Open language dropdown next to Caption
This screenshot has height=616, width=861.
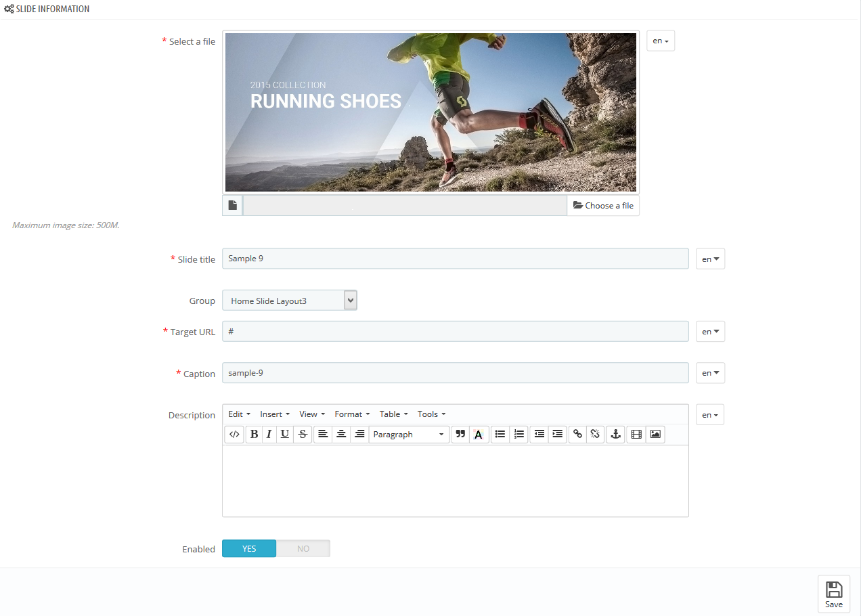(x=711, y=373)
